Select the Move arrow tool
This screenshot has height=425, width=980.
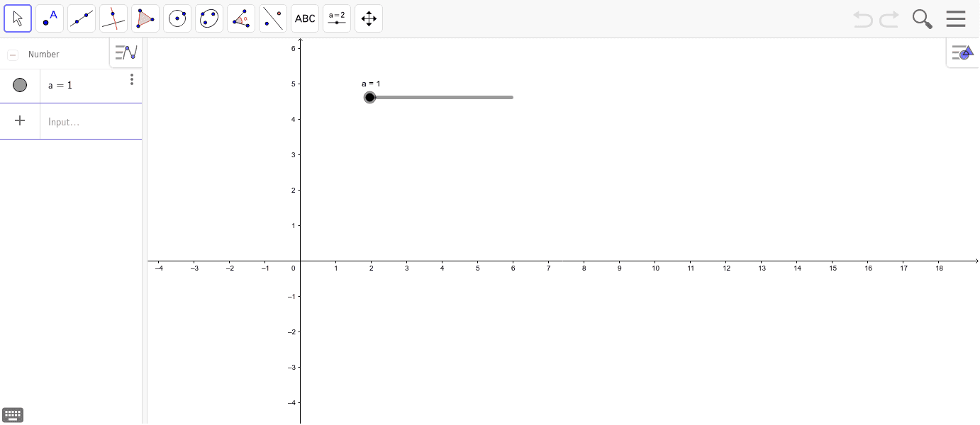pos(18,18)
